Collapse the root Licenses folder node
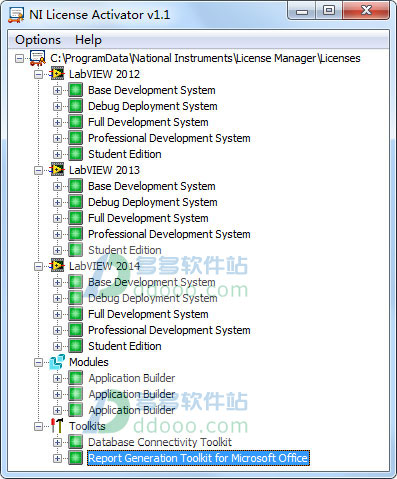The image size is (397, 479). [20, 59]
